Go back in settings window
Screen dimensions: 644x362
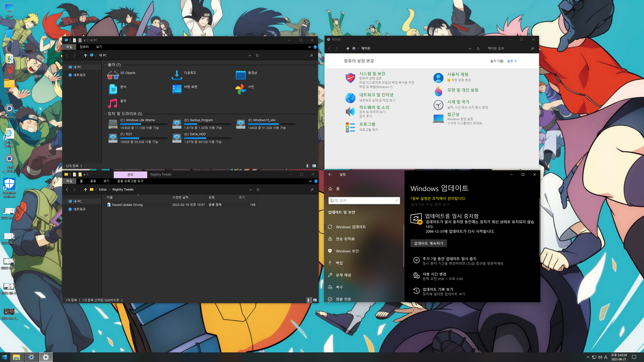(x=330, y=174)
